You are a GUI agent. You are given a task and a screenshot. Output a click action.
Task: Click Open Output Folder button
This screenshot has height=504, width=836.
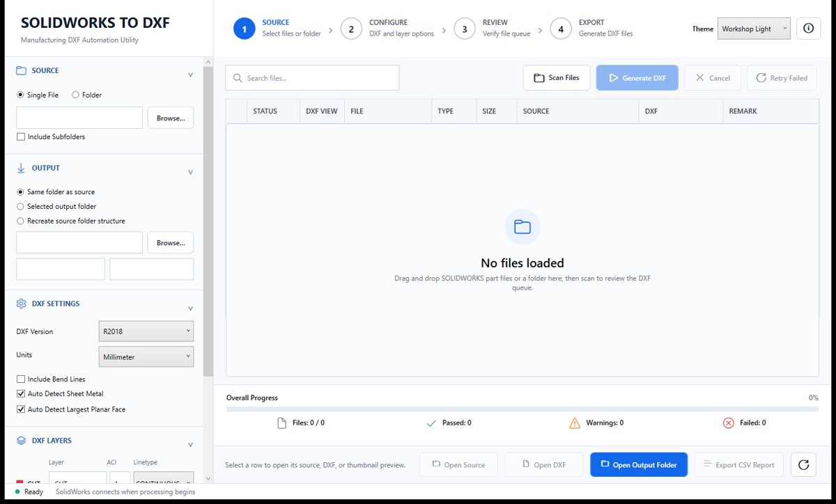pos(639,465)
